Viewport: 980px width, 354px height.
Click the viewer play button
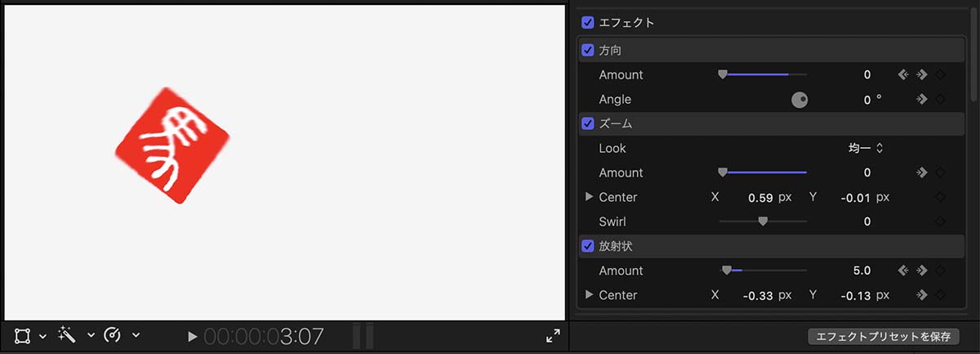click(192, 336)
